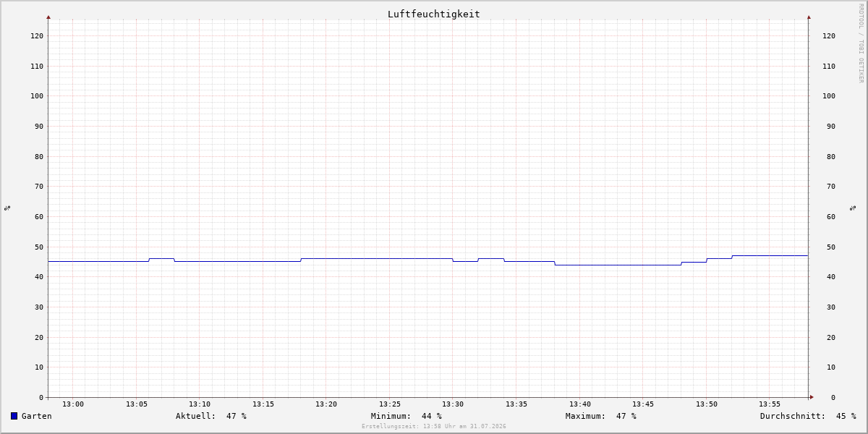Click the Garten legend label
The width and height of the screenshot is (868, 434).
36,416
